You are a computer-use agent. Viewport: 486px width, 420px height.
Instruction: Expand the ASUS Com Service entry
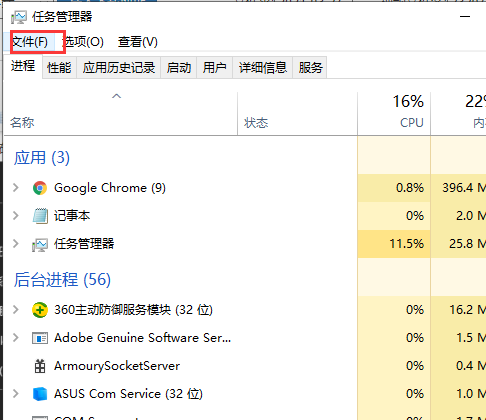click(16, 394)
